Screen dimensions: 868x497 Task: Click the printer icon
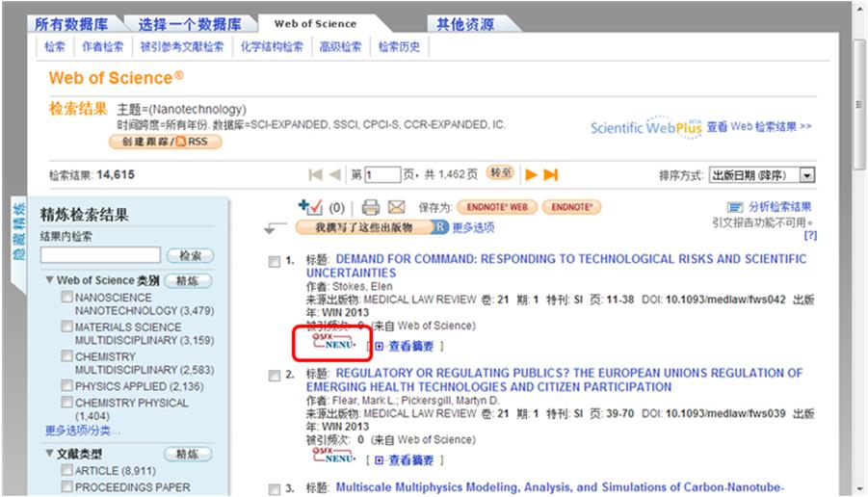(371, 207)
